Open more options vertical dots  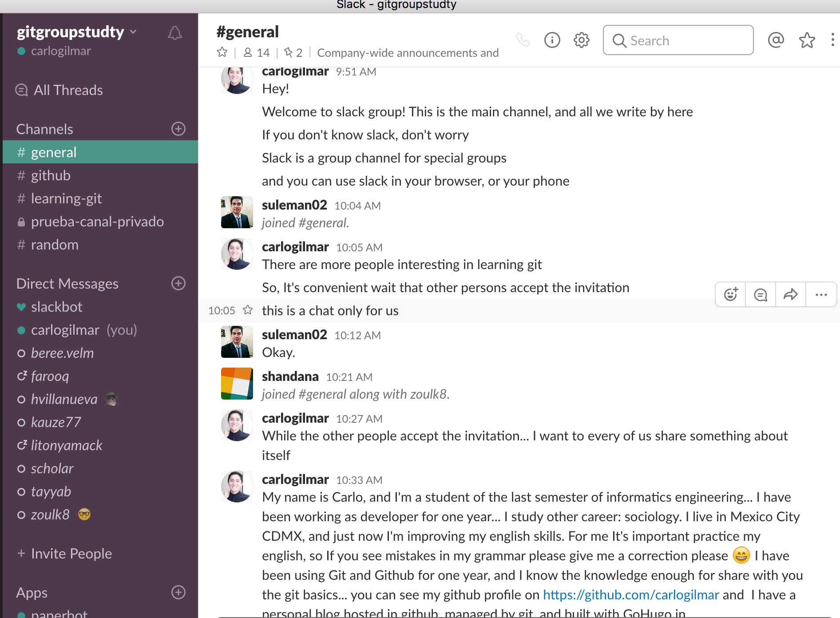pyautogui.click(x=832, y=40)
